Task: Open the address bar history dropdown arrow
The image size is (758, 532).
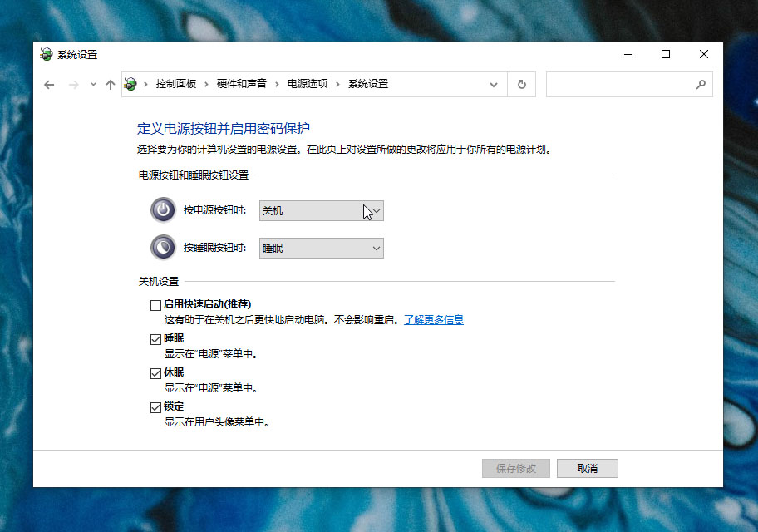Action: 494,84
